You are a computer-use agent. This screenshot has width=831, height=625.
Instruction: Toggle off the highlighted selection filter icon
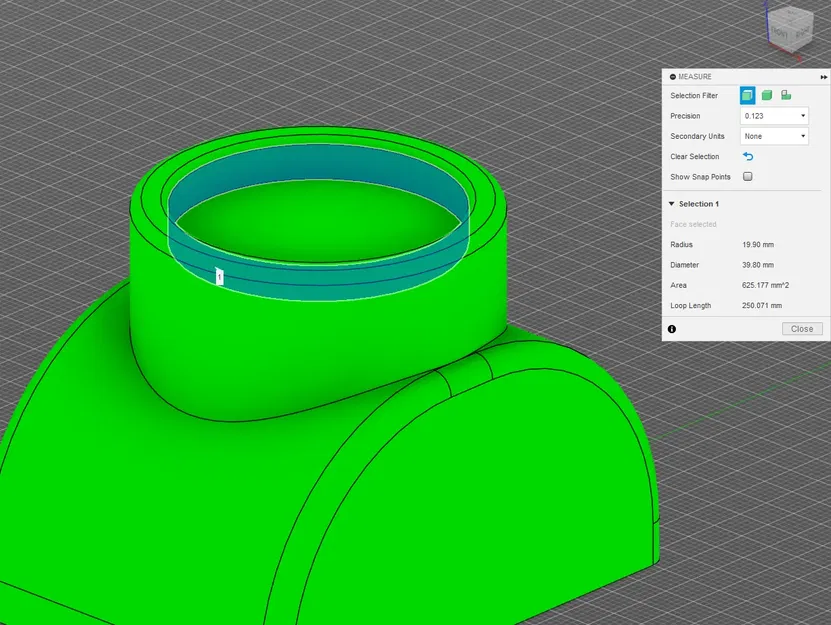pyautogui.click(x=749, y=95)
